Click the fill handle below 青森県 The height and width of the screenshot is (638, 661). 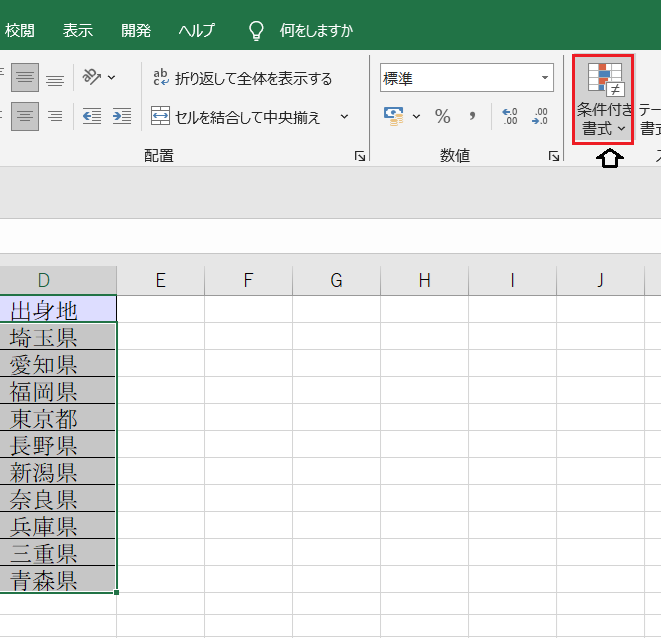[x=117, y=592]
